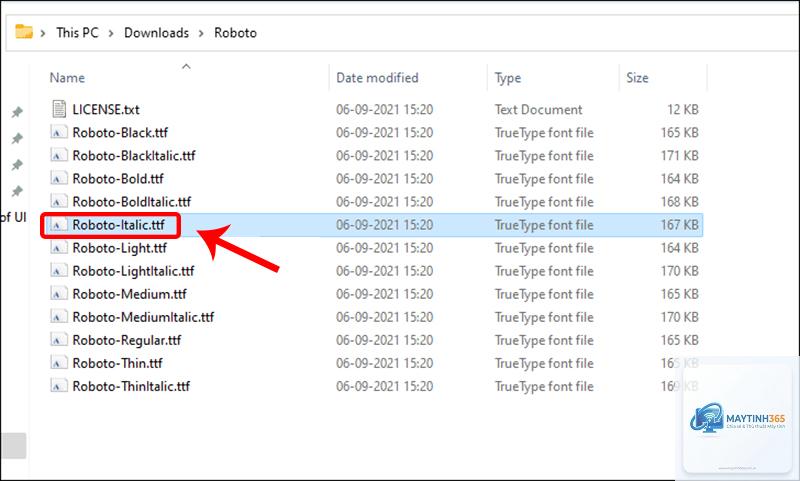Select the Roboto-Bold.ttf file name
This screenshot has width=800, height=481.
pos(118,179)
